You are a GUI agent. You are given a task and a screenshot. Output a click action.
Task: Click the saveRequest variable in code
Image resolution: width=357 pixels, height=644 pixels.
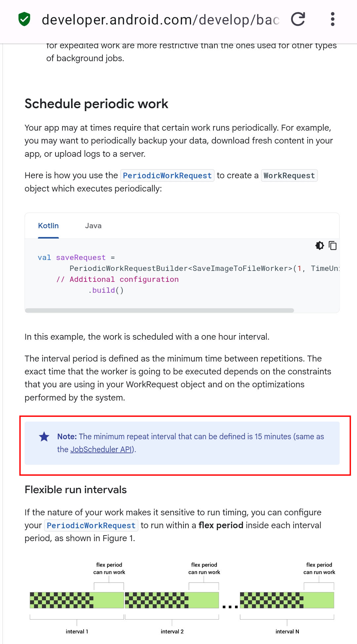click(81, 258)
